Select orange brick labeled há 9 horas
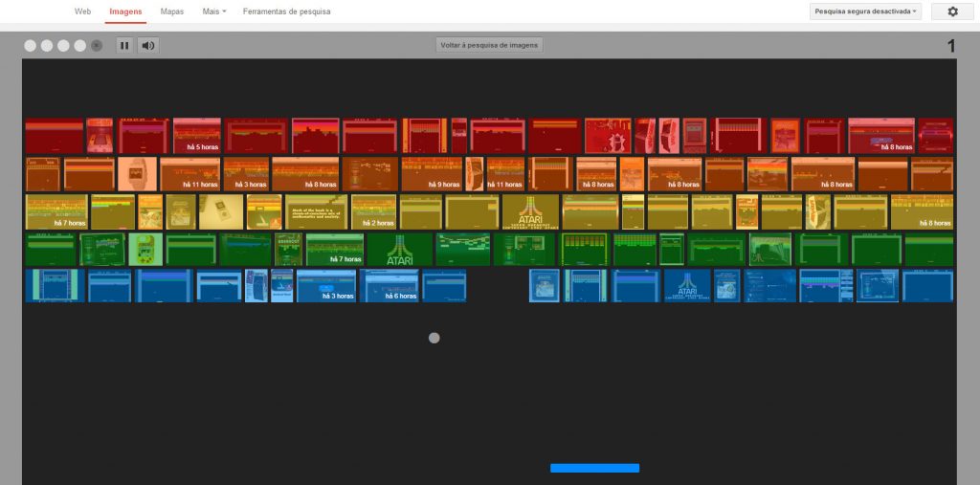Viewport: 980px width, 485px height. coord(432,174)
